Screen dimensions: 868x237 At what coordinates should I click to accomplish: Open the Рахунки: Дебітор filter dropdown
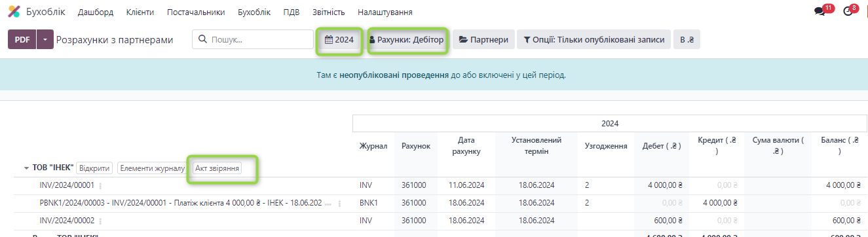tap(407, 40)
